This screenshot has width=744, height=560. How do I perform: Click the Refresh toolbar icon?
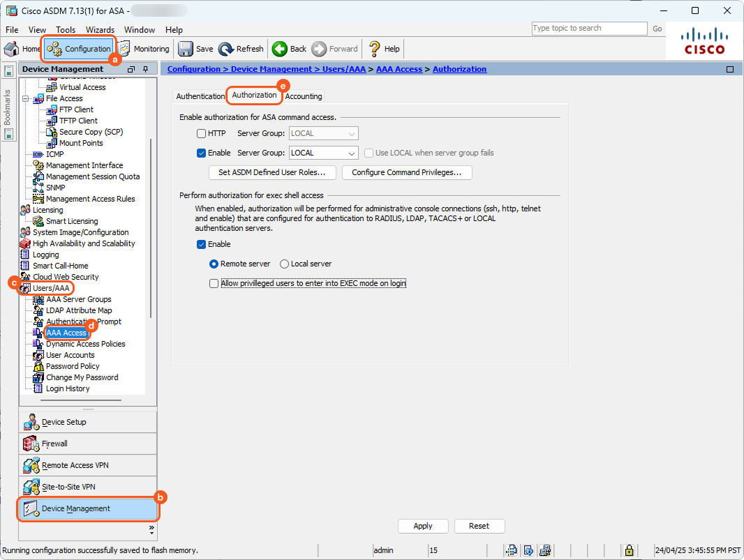click(226, 49)
